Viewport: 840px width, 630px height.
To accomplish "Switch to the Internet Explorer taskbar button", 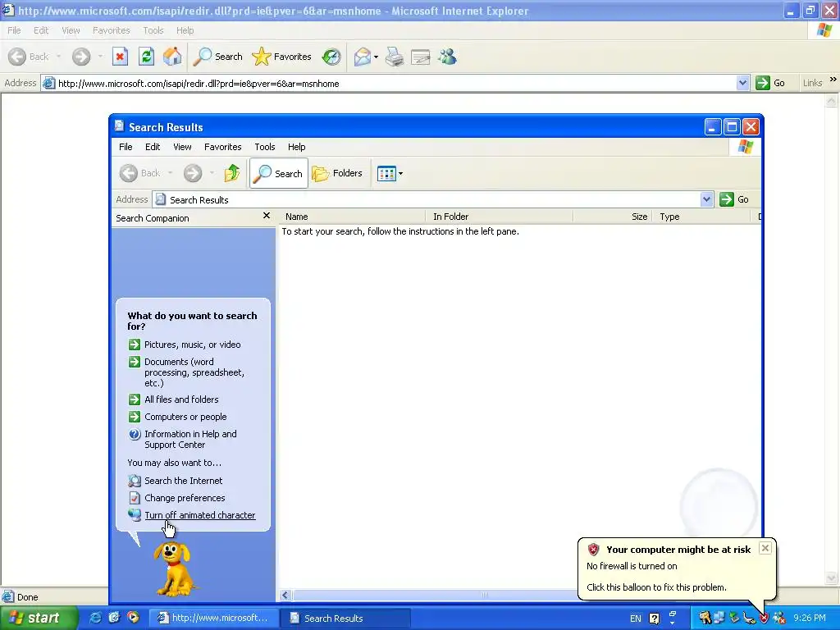I will click(212, 618).
